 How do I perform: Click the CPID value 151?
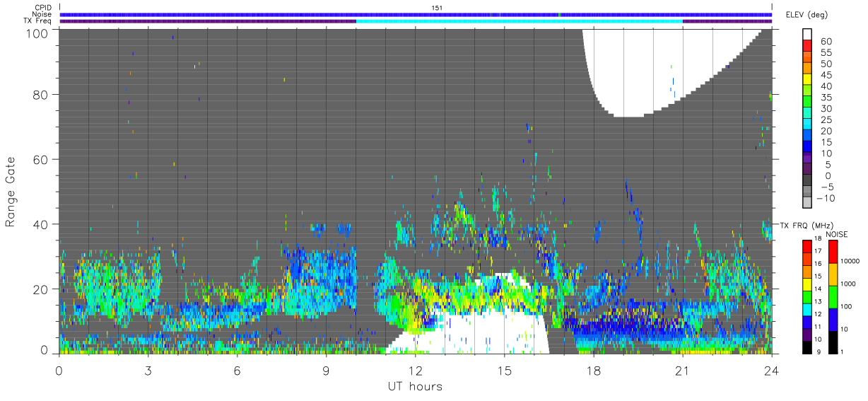[438, 8]
